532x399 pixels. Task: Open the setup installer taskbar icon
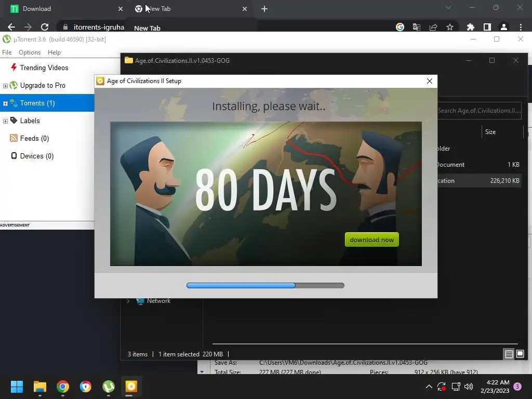tap(131, 387)
